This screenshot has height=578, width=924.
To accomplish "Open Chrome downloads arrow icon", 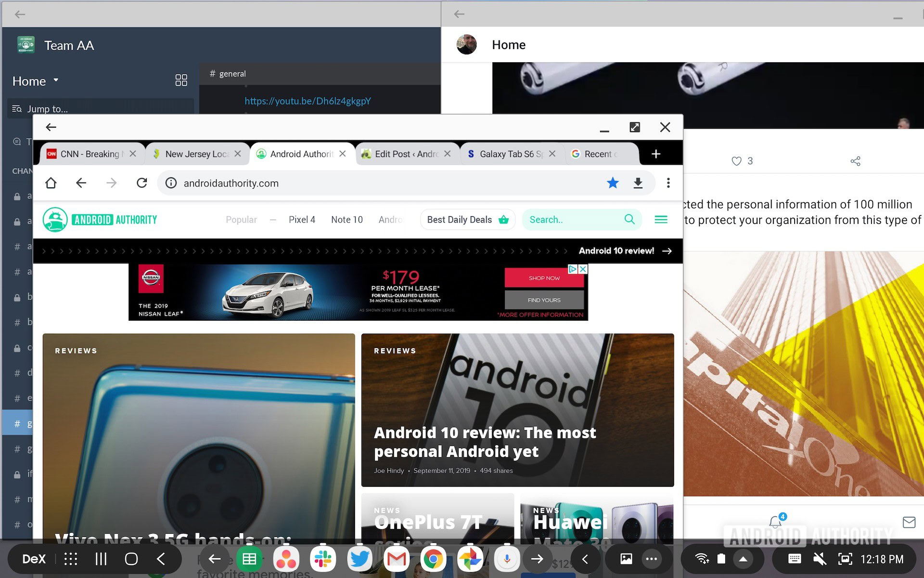I will pos(638,183).
